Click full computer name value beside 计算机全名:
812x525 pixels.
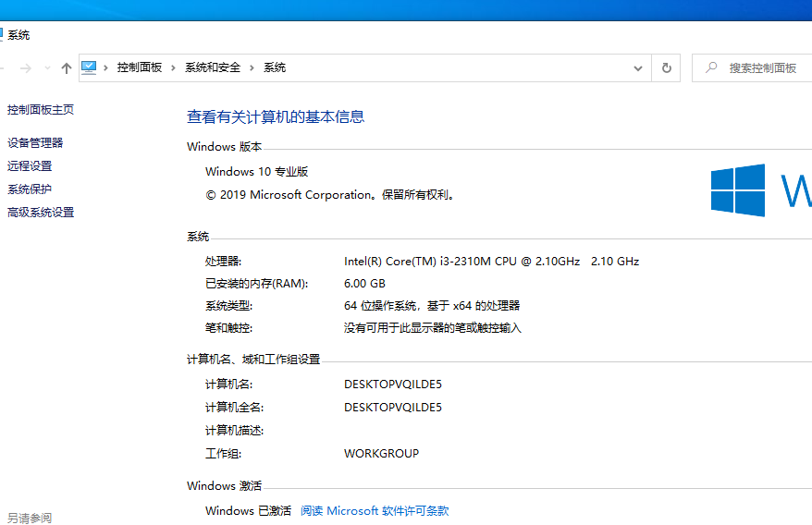392,408
